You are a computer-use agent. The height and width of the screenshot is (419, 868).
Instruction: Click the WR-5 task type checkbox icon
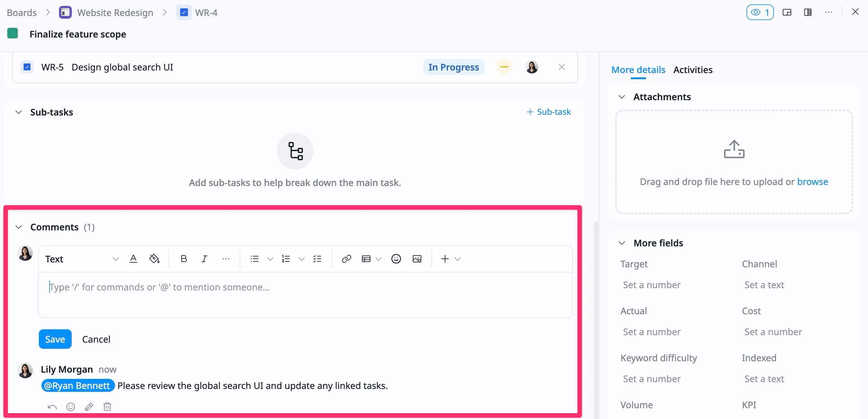pos(27,67)
